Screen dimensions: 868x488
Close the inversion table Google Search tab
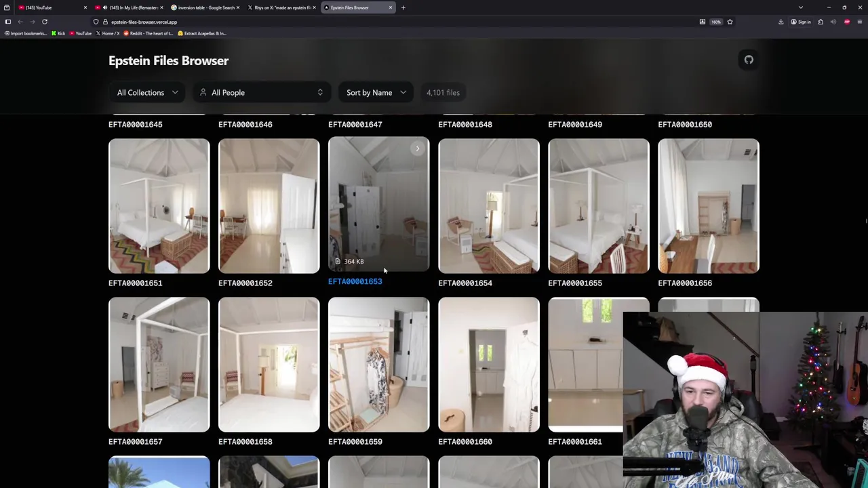click(237, 7)
